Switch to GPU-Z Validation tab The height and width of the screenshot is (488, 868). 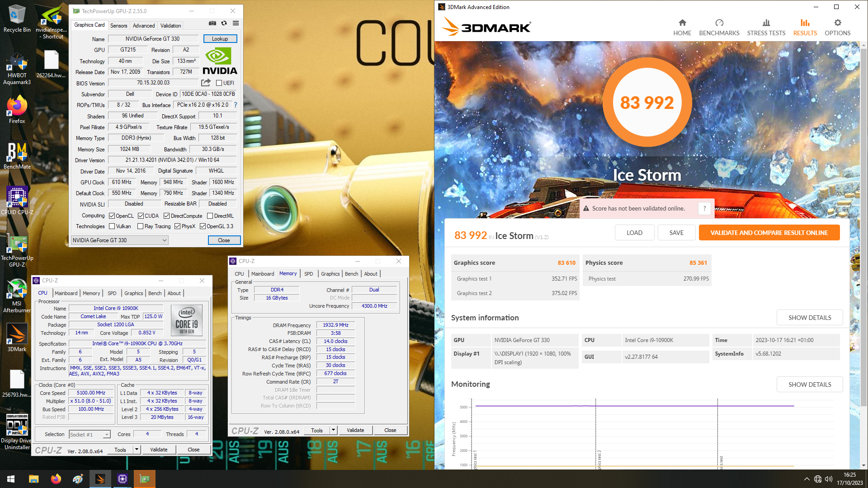(x=170, y=26)
